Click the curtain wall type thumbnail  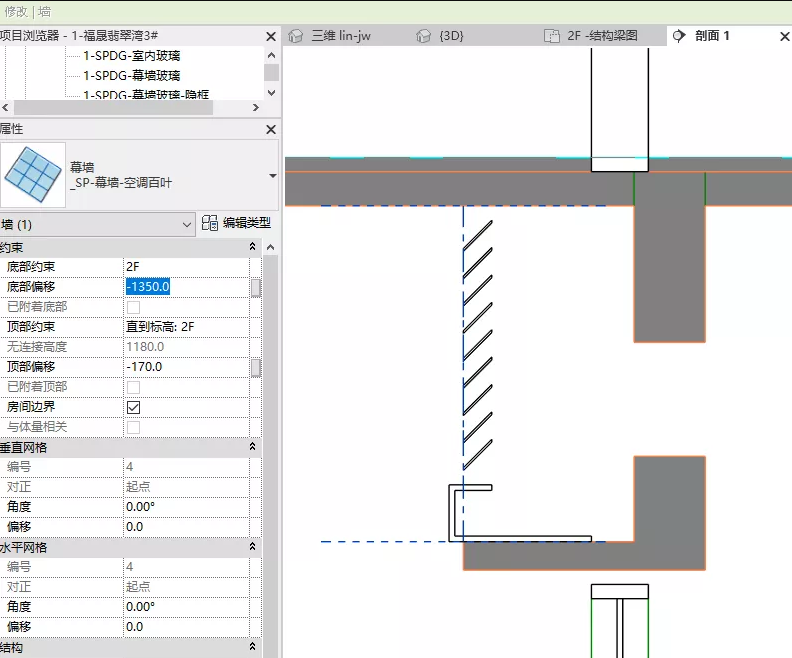click(x=33, y=175)
